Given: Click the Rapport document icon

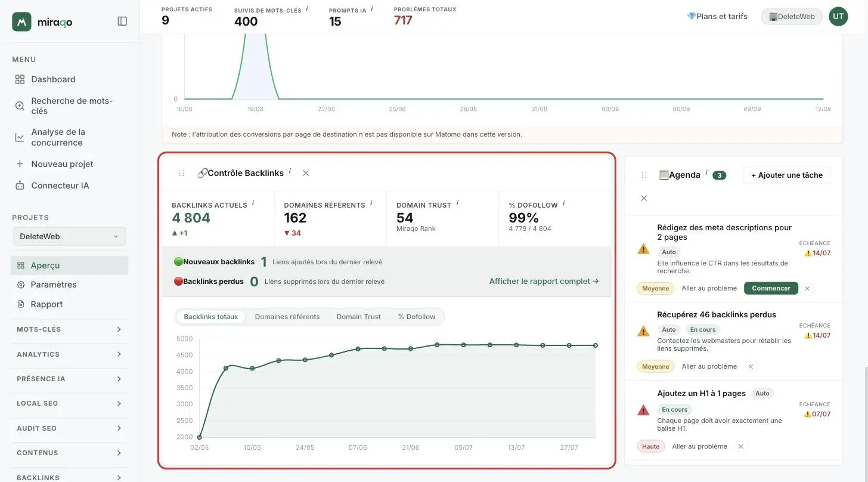Looking at the screenshot, I should [x=21, y=304].
